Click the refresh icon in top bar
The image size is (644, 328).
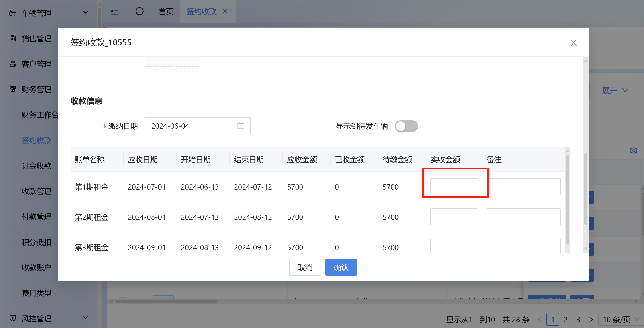click(139, 11)
